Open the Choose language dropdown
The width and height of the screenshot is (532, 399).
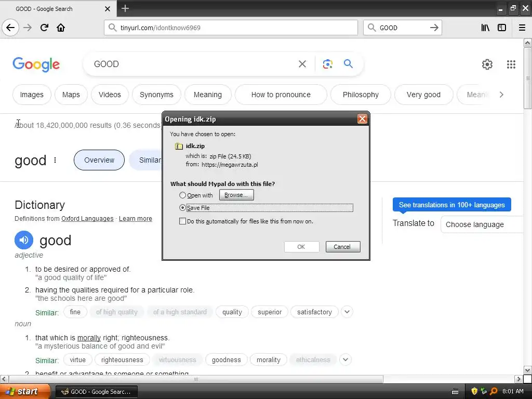click(482, 224)
